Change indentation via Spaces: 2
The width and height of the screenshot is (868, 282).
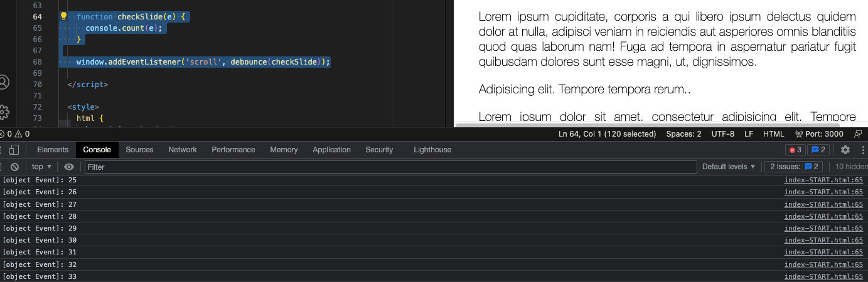point(683,134)
